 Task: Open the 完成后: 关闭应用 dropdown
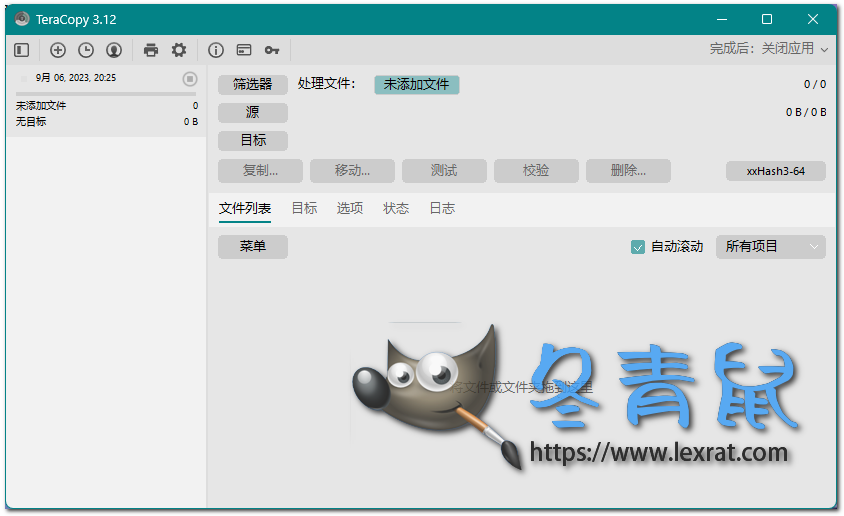coord(769,48)
